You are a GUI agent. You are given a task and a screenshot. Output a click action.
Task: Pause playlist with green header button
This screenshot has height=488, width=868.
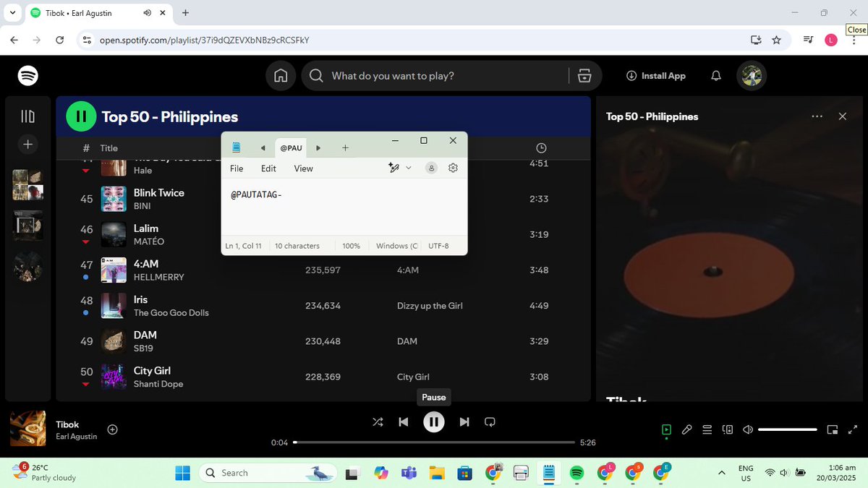tap(81, 116)
